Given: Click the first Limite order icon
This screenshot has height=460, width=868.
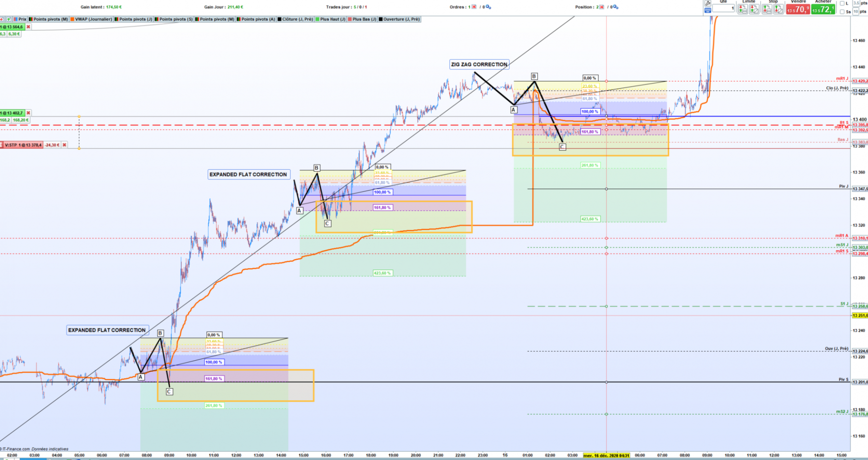Looking at the screenshot, I should [743, 9].
